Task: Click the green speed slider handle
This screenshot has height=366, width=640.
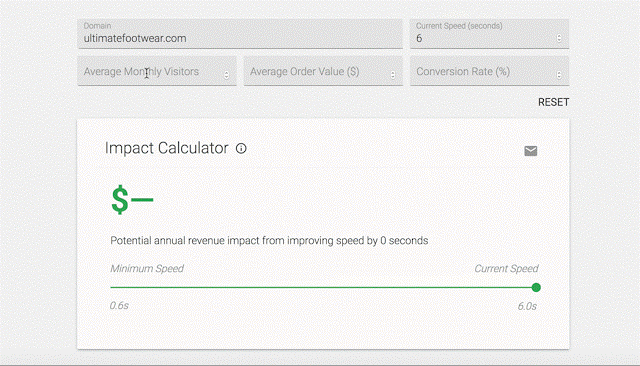Action: click(x=536, y=288)
